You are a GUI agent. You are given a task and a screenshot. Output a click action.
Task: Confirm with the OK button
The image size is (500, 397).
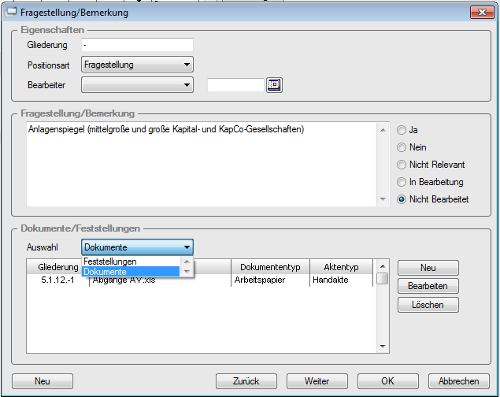tap(388, 381)
